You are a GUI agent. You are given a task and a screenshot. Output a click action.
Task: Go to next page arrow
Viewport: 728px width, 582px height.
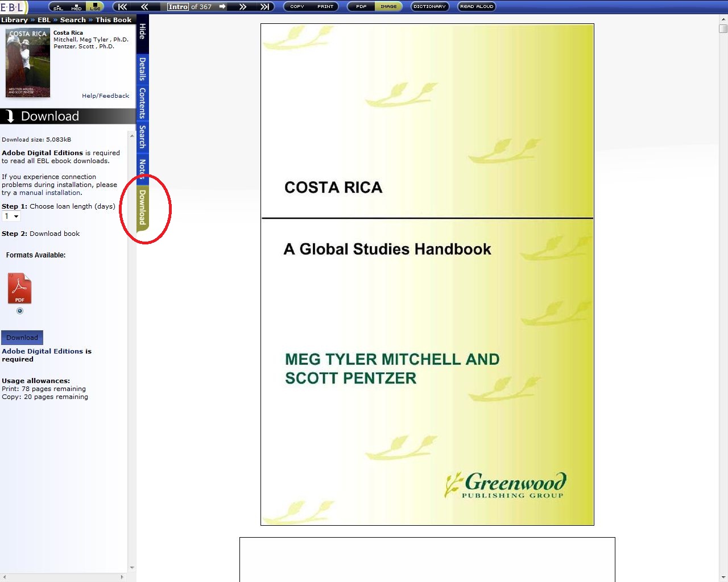(222, 7)
